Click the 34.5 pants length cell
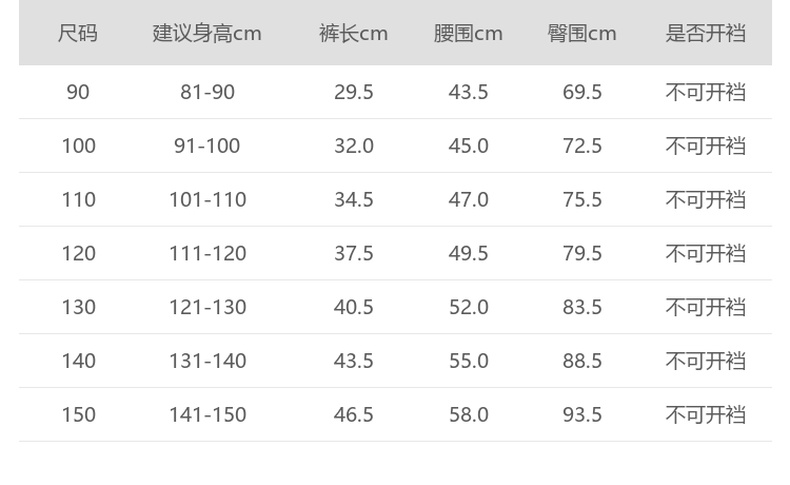 [x=353, y=200]
